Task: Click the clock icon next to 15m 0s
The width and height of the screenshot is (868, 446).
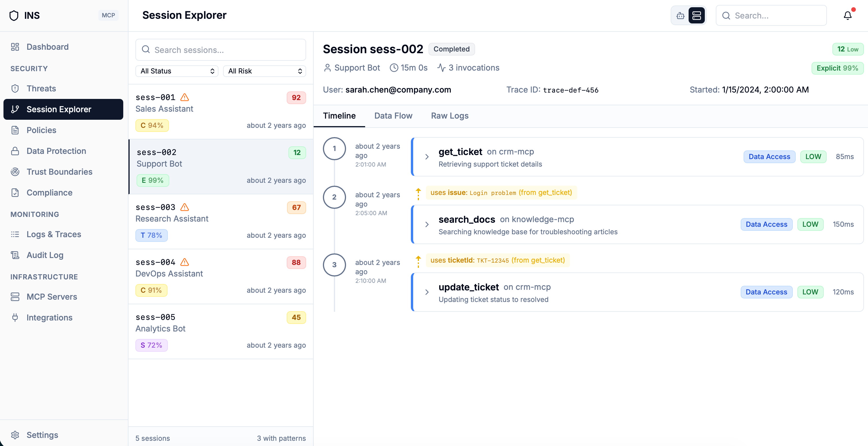Action: (394, 68)
